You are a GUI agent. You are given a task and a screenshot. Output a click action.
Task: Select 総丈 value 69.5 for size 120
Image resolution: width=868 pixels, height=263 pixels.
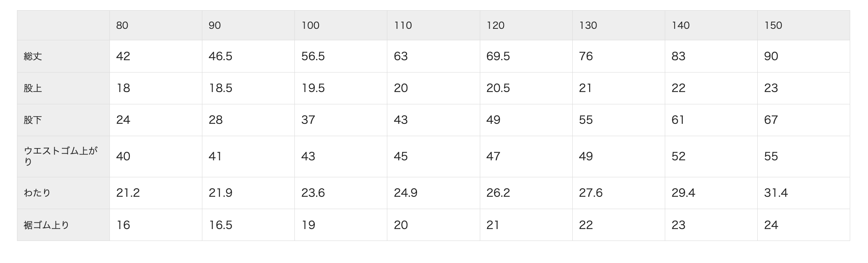pos(498,56)
